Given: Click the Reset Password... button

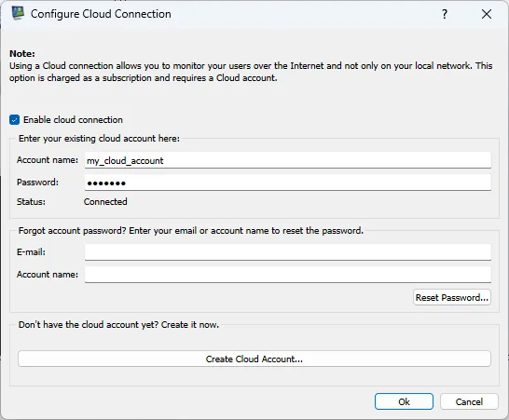Looking at the screenshot, I should [452, 297].
